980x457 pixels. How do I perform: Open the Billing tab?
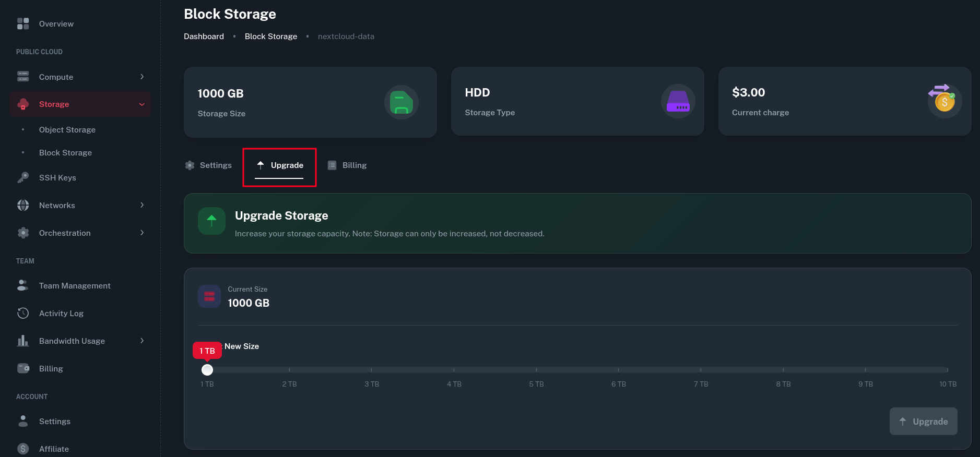point(347,165)
